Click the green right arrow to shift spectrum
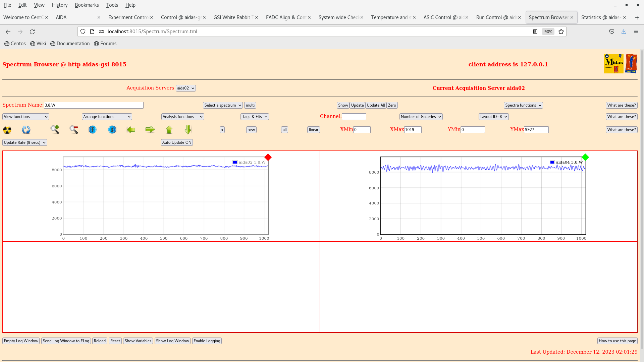Viewport: 644px width, 362px height. 150,130
